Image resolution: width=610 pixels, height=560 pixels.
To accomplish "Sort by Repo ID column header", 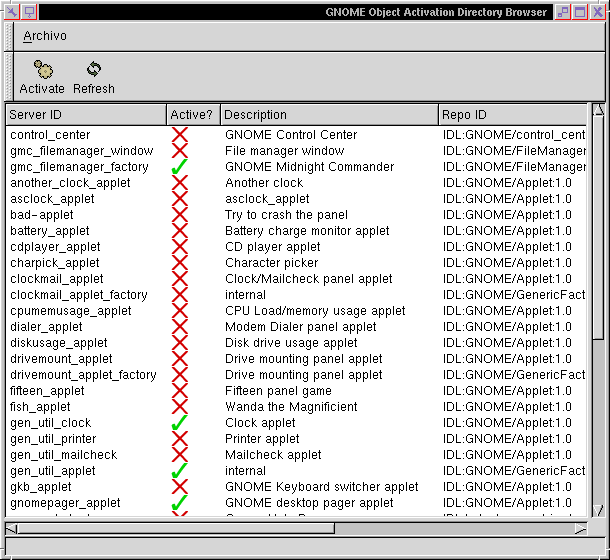I will [512, 115].
